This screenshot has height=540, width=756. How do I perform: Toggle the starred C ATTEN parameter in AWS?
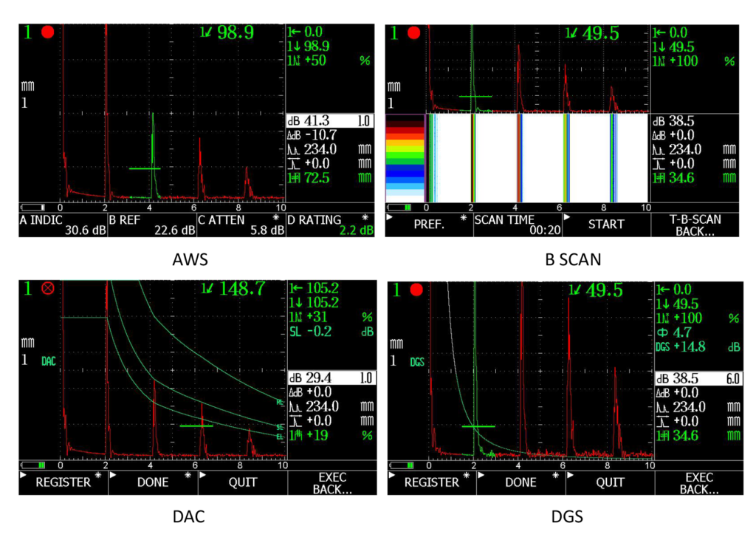click(241, 225)
